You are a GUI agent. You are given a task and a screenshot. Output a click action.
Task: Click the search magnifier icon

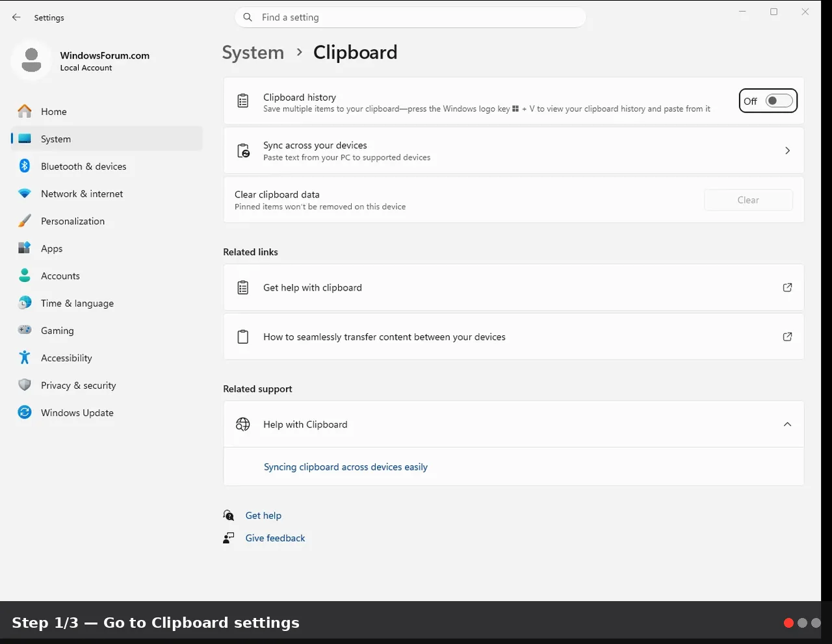[248, 18]
